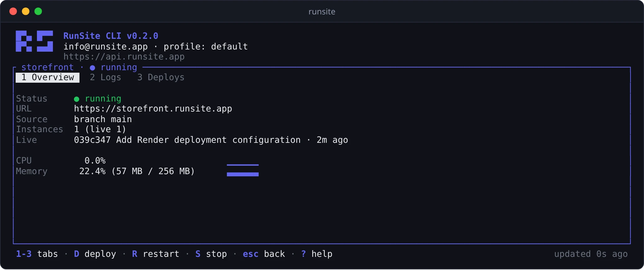Image resolution: width=644 pixels, height=270 pixels.
Task: Click the Instances field label
Action: (x=39, y=129)
